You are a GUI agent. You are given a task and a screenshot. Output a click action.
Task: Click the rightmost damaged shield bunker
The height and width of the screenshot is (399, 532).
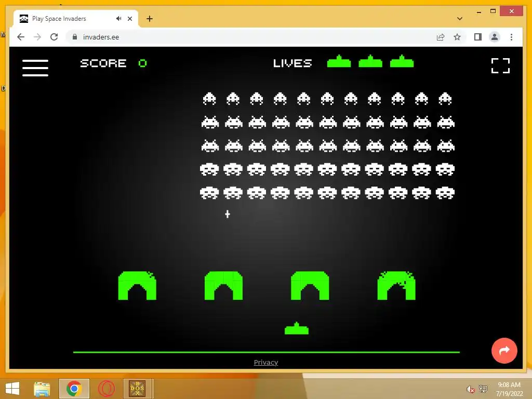pyautogui.click(x=396, y=285)
